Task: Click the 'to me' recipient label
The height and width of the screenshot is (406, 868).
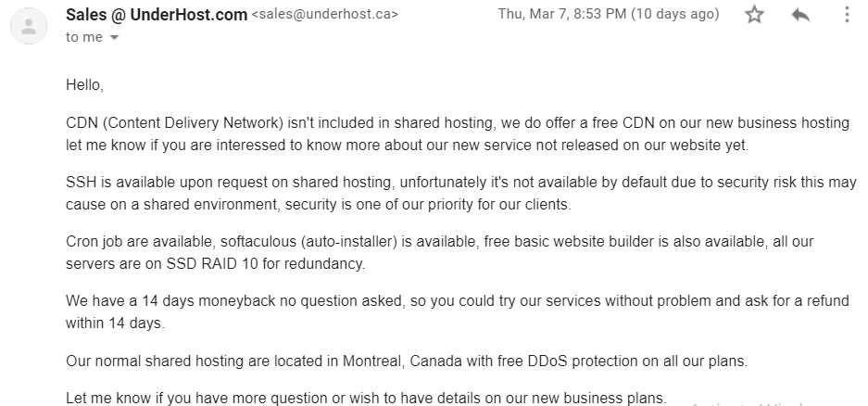Action: pos(84,37)
